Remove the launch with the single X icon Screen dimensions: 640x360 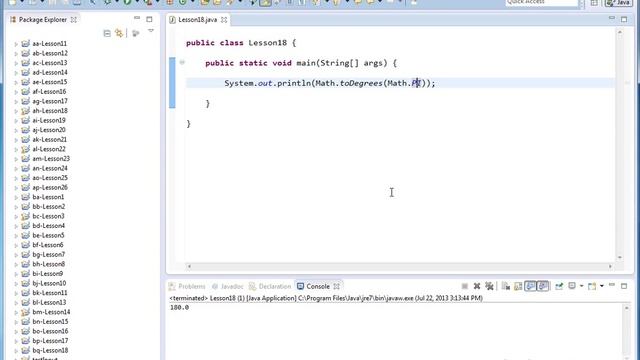pyautogui.click(x=477, y=287)
